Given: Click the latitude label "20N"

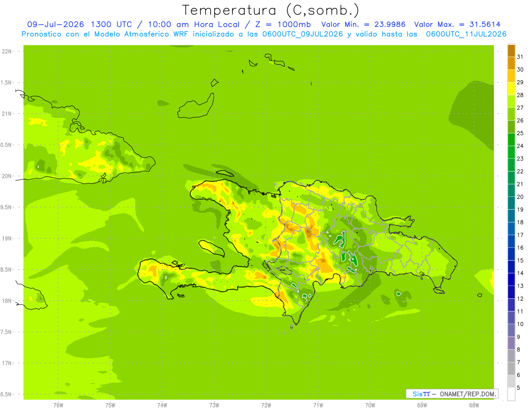Looking at the screenshot, I should coord(6,176).
